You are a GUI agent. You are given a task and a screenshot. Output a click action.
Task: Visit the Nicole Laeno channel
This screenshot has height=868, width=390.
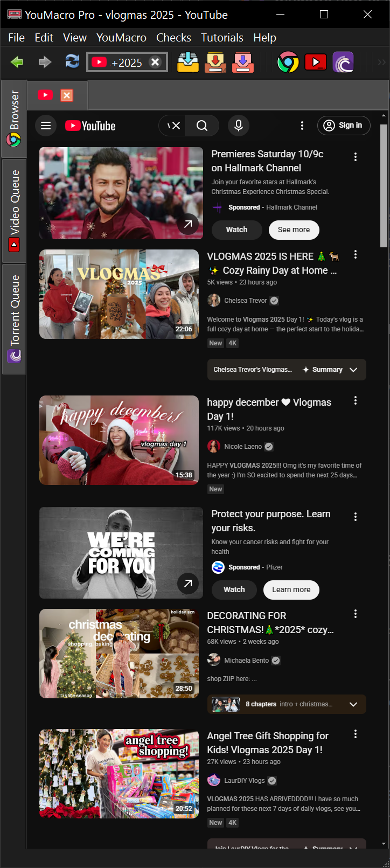(x=243, y=447)
